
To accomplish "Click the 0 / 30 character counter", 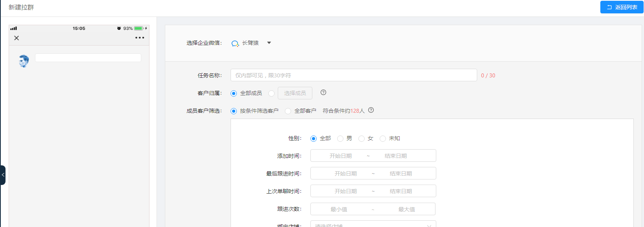I will click(x=488, y=75).
